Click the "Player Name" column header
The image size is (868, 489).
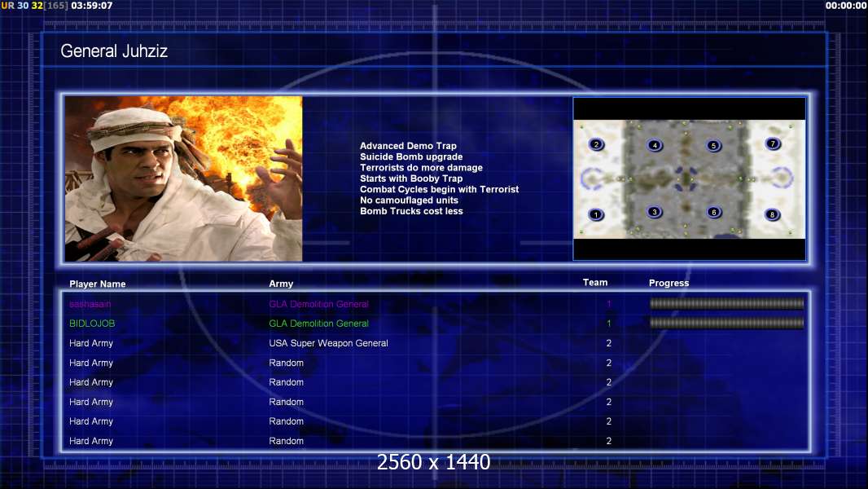coord(98,284)
